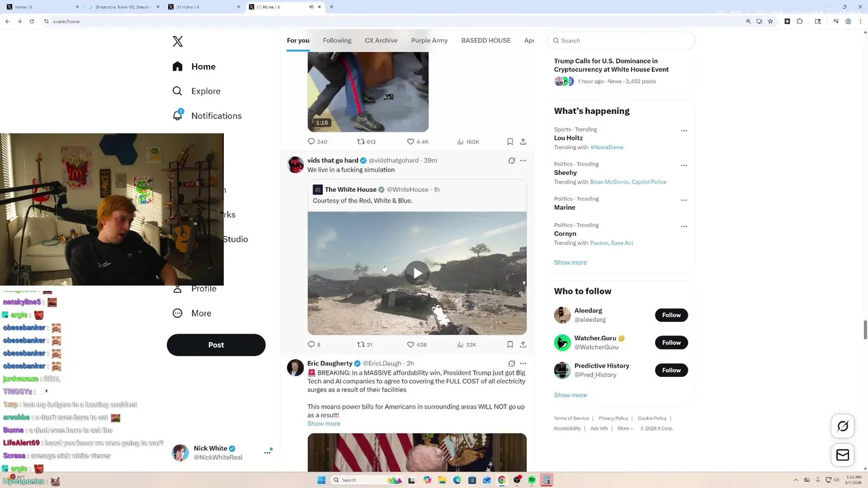This screenshot has width=868, height=488.
Task: Go back in browser toolbar
Action: (7, 21)
